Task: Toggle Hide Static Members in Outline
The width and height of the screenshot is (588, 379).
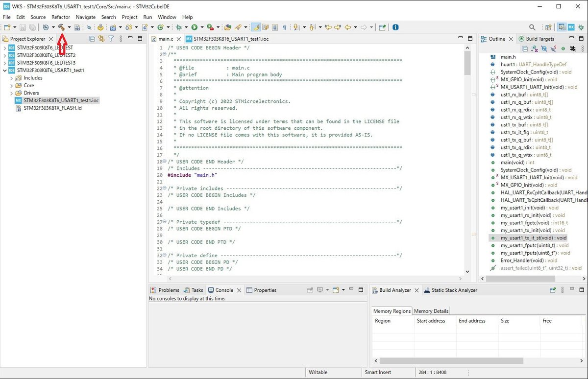Action: coord(554,48)
